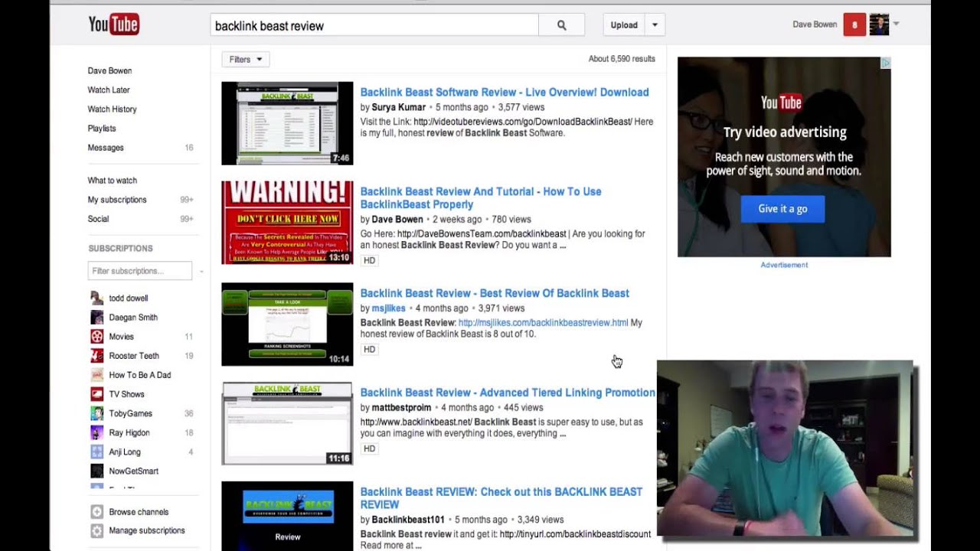This screenshot has width=980, height=551.
Task: Click the Movies channel reel icon
Action: (96, 337)
